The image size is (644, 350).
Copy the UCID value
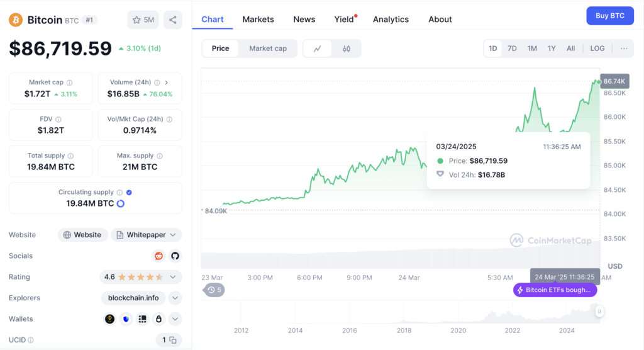tap(173, 340)
